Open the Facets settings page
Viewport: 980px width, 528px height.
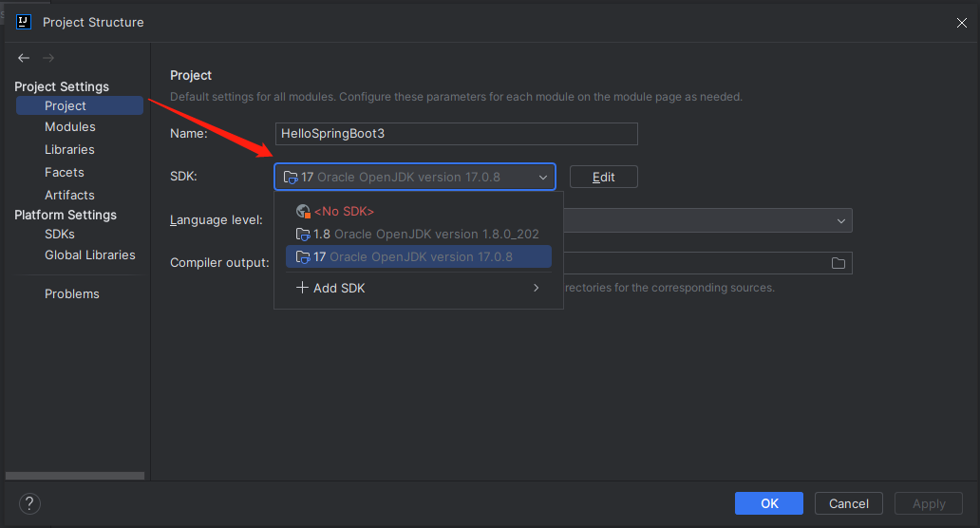tap(65, 173)
